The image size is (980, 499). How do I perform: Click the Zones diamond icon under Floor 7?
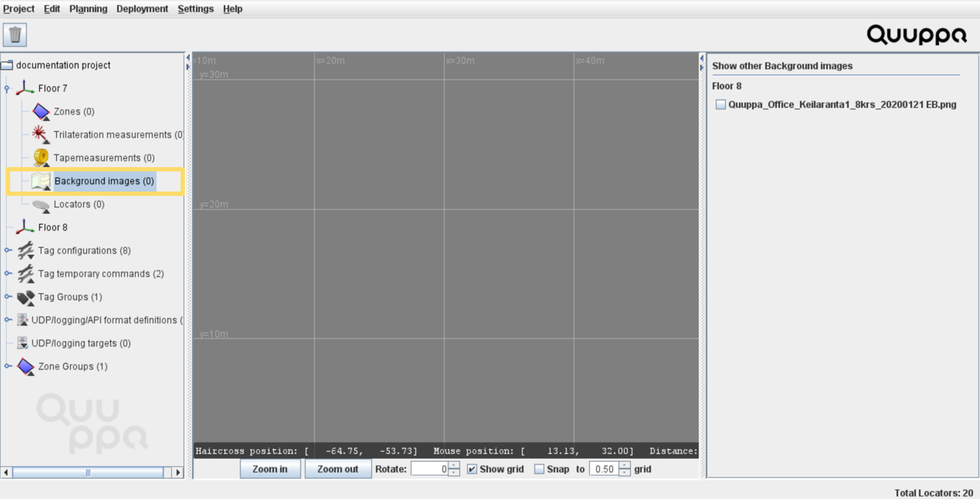pos(41,112)
